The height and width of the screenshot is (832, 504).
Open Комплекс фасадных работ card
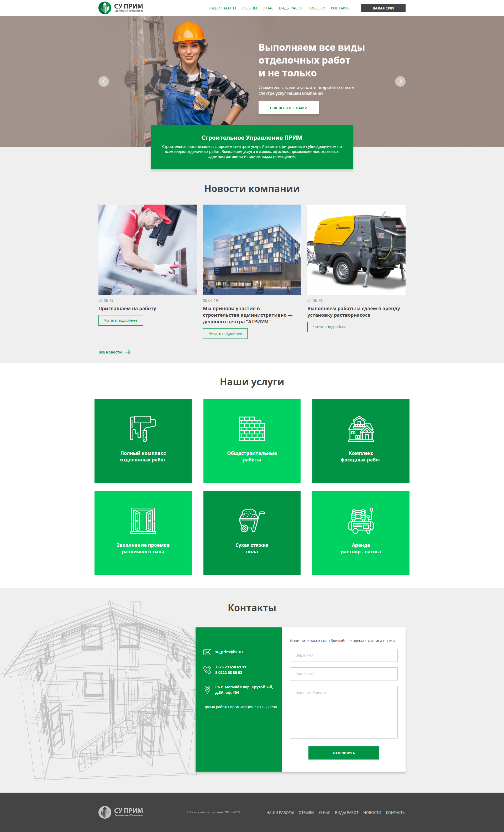(x=361, y=441)
